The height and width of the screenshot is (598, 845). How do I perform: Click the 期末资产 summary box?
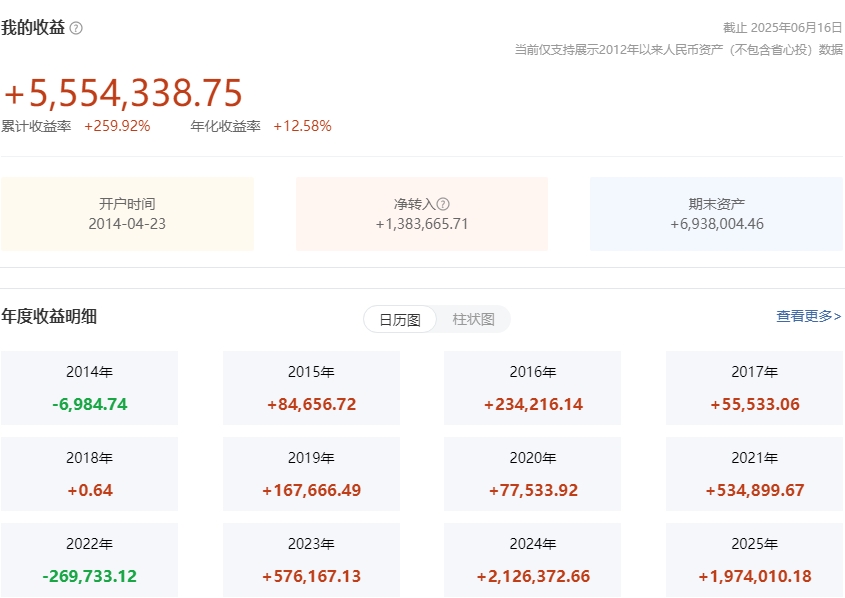click(716, 214)
